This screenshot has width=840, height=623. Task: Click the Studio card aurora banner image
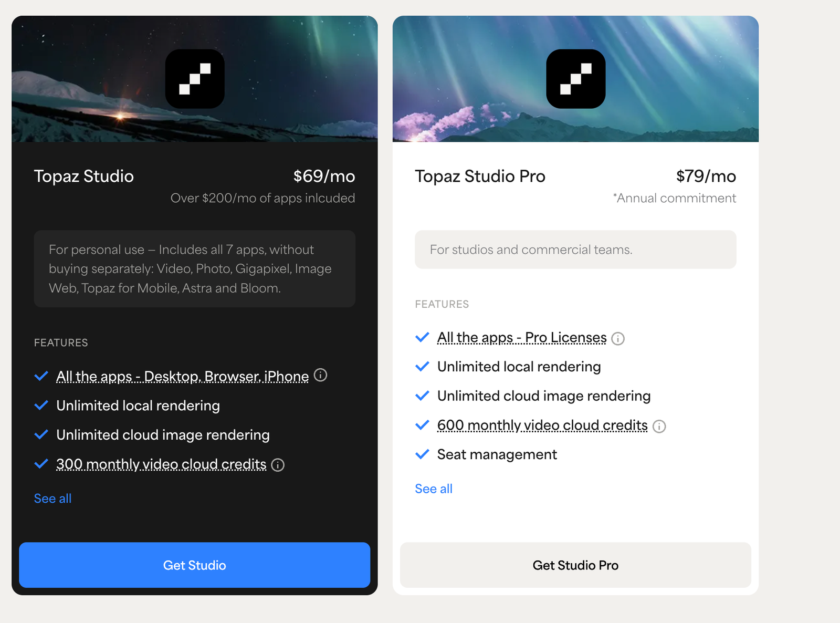click(195, 79)
